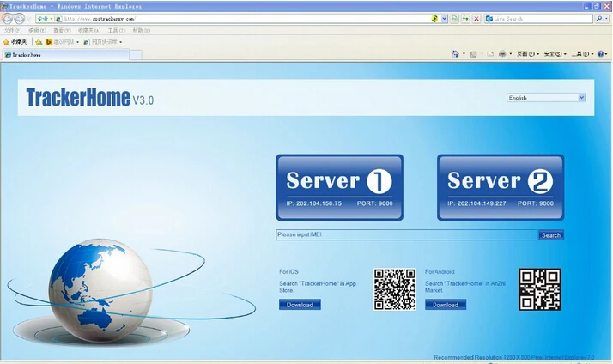Open the 查看 (View) menu
Screen dimensions: 613x364
62,30
